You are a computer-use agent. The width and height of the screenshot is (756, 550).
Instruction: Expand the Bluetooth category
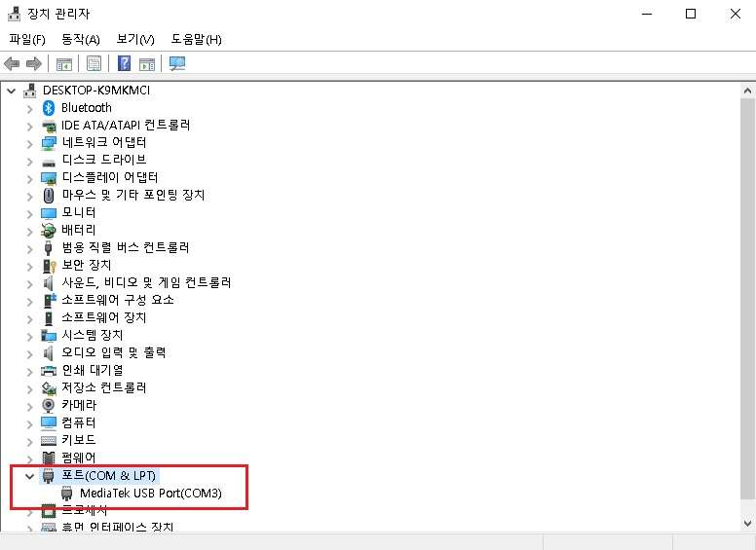click(x=29, y=108)
